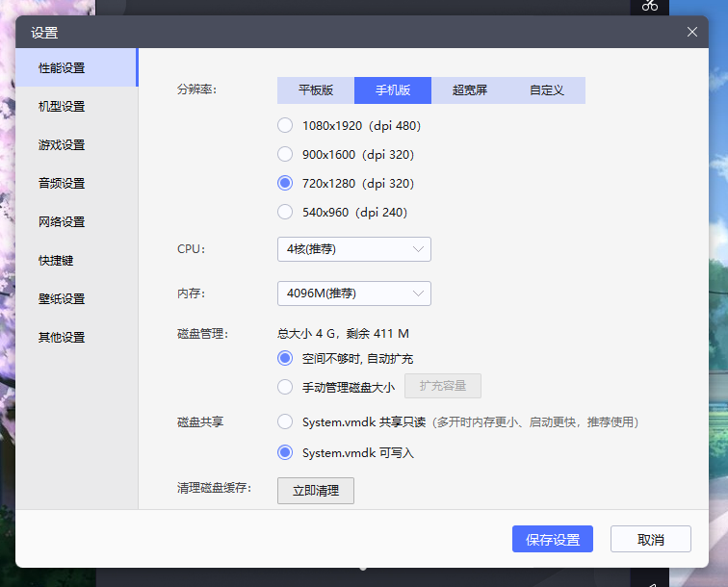Click the 立即清理 button

pyautogui.click(x=316, y=491)
